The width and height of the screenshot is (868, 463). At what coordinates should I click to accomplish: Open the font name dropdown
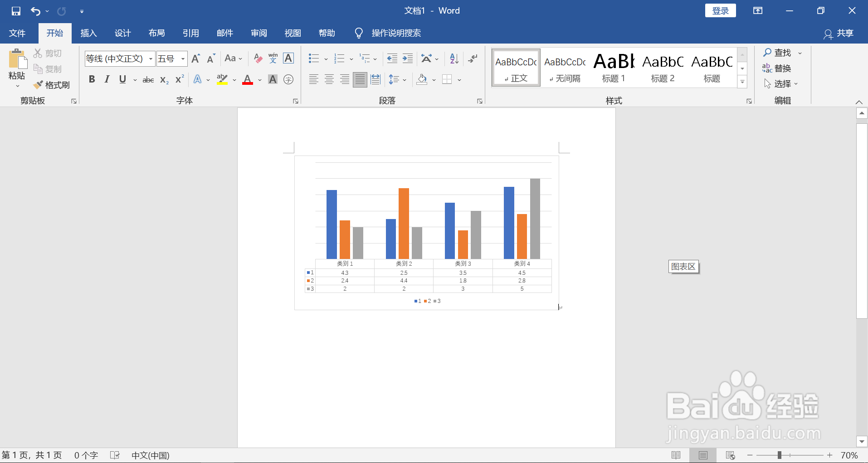pos(151,59)
